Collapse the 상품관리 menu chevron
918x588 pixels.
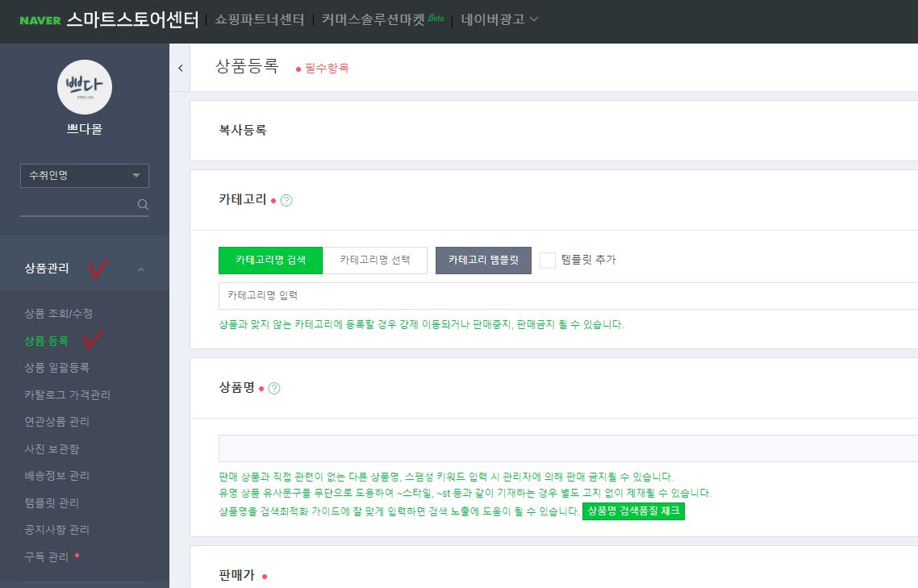click(x=141, y=269)
